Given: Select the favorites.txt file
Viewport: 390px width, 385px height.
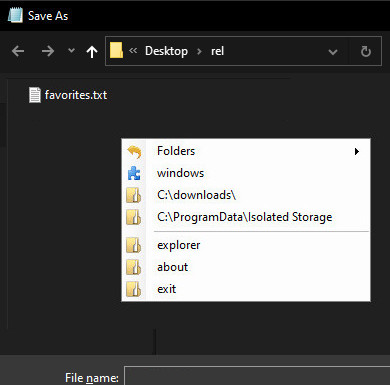Looking at the screenshot, I should click(x=68, y=95).
